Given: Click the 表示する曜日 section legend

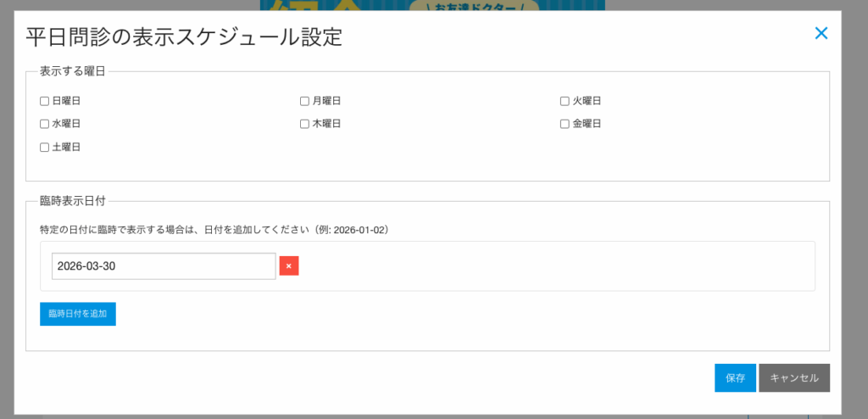Looking at the screenshot, I should (72, 71).
